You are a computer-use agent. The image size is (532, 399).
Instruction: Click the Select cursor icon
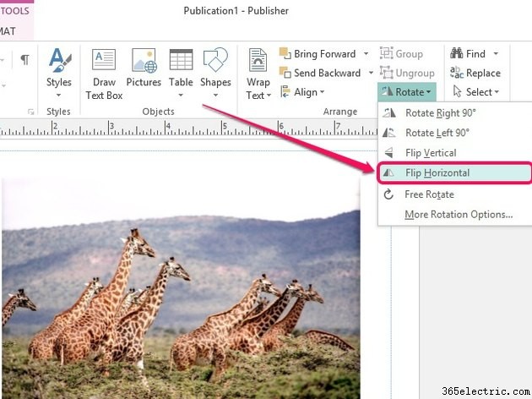click(x=457, y=91)
